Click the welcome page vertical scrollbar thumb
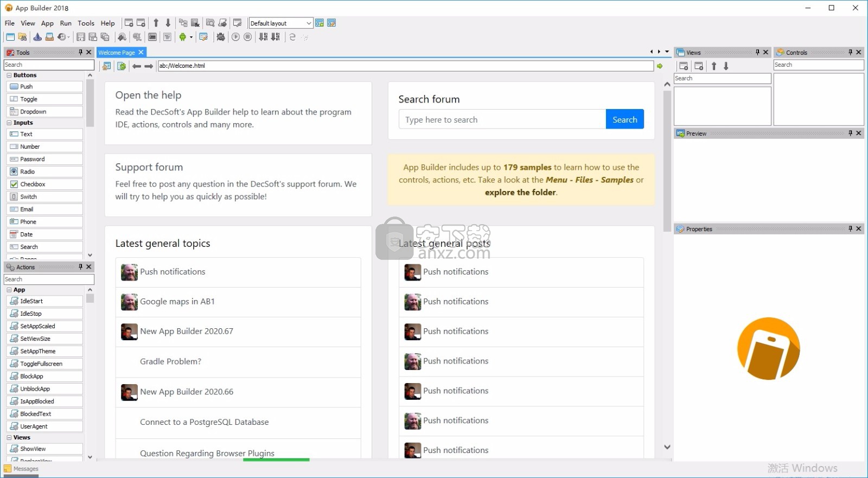Viewport: 868px width, 478px height. click(667, 161)
